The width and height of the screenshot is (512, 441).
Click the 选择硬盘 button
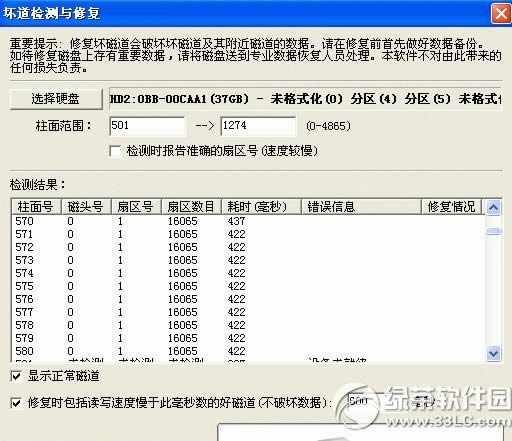click(x=56, y=99)
